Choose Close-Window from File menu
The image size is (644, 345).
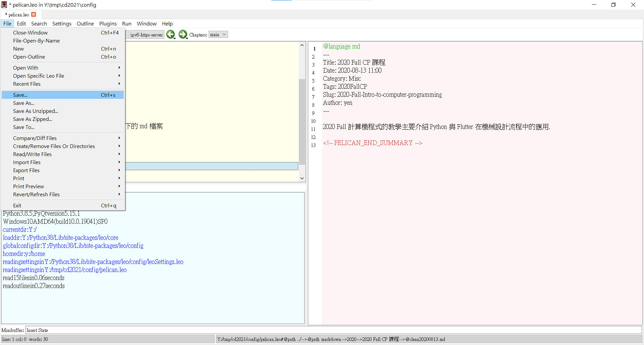click(x=63, y=32)
